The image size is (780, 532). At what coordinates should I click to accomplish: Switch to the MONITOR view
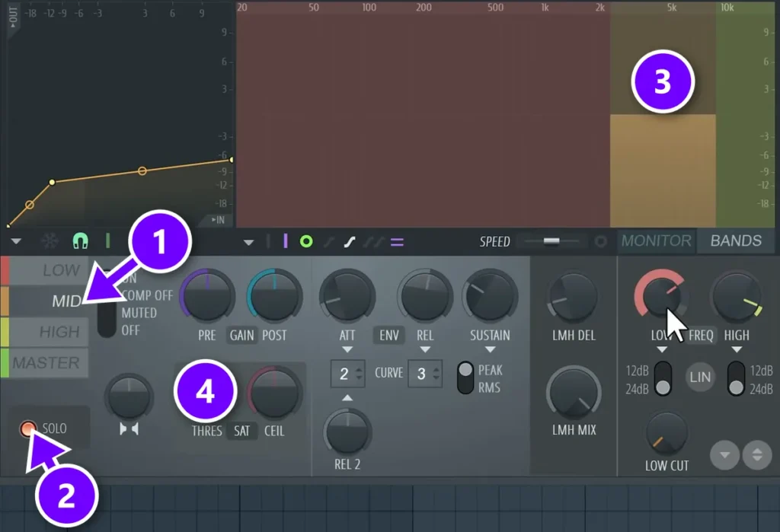click(x=656, y=241)
